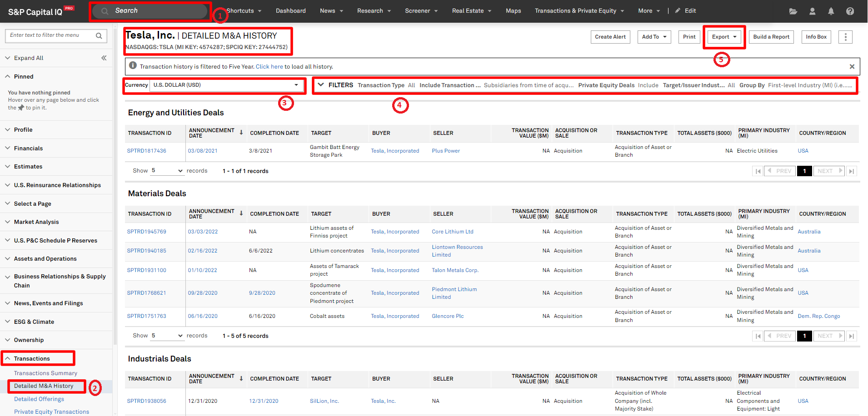Change Materials deals Show records dropdown
Viewport: 868px width, 416px height.
167,336
